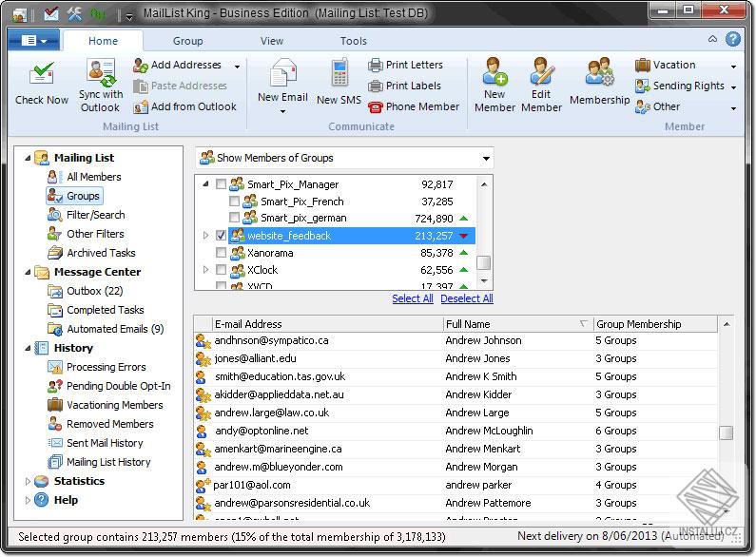This screenshot has width=756, height=557.
Task: Select the andy@optonline.net member row
Action: pyautogui.click(x=456, y=431)
